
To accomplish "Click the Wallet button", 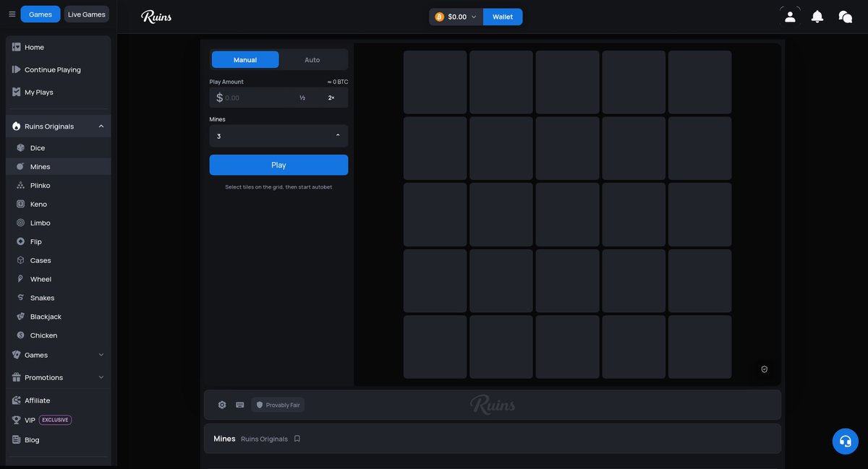I will click(x=503, y=17).
